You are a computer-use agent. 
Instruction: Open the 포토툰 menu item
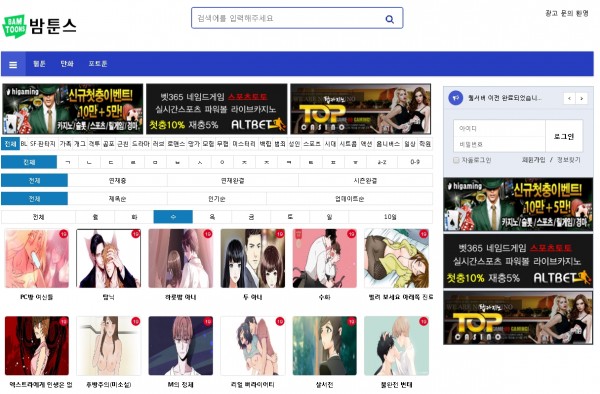coord(98,64)
